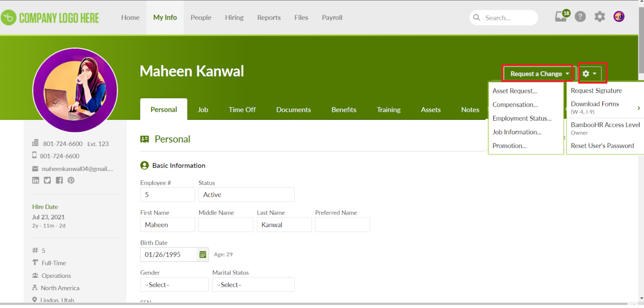The image size is (644, 308).
Task: Switch to the Time Off tab
Action: point(242,110)
